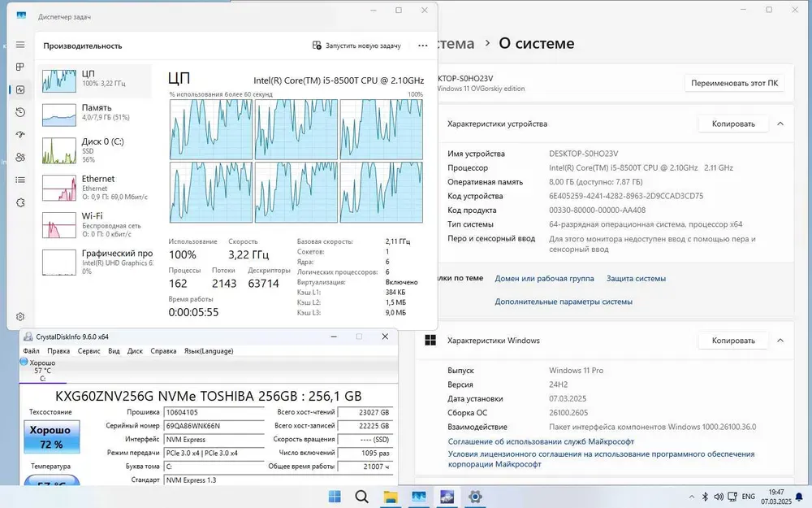Image resolution: width=812 pixels, height=508 pixels.
Task: Click Интерфейс field NVM Express
Action: coord(214,440)
